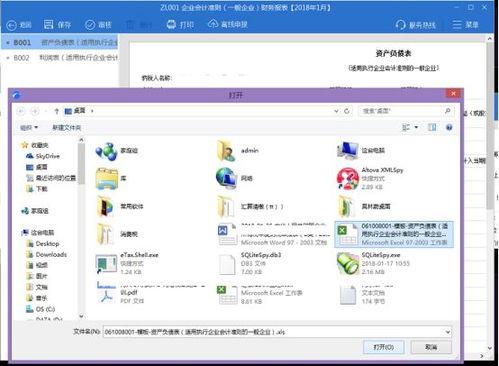Image resolution: width=499 pixels, height=366 pixels.
Task: Click the 审核 checkmark toolbar button
Action: (98, 25)
